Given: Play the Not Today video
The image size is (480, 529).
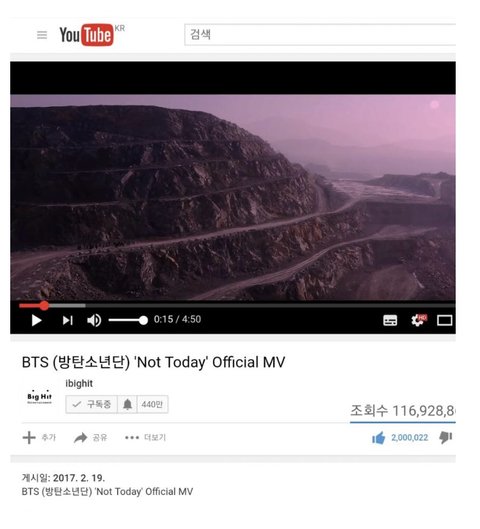Looking at the screenshot, I should (36, 320).
